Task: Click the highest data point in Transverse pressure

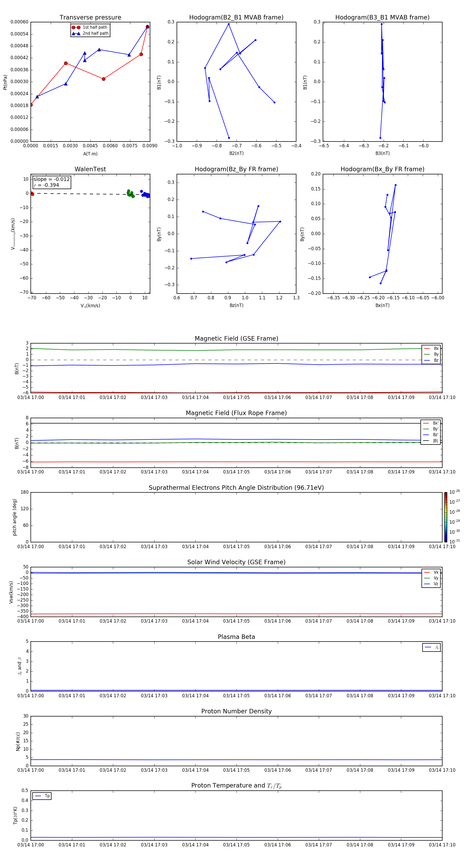Action: tap(147, 27)
